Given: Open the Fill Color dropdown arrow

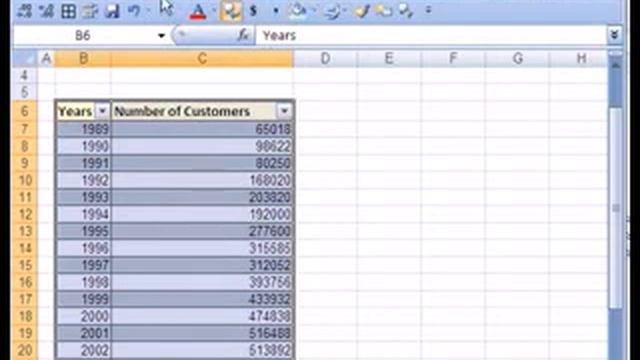Looking at the screenshot, I should pos(314,11).
